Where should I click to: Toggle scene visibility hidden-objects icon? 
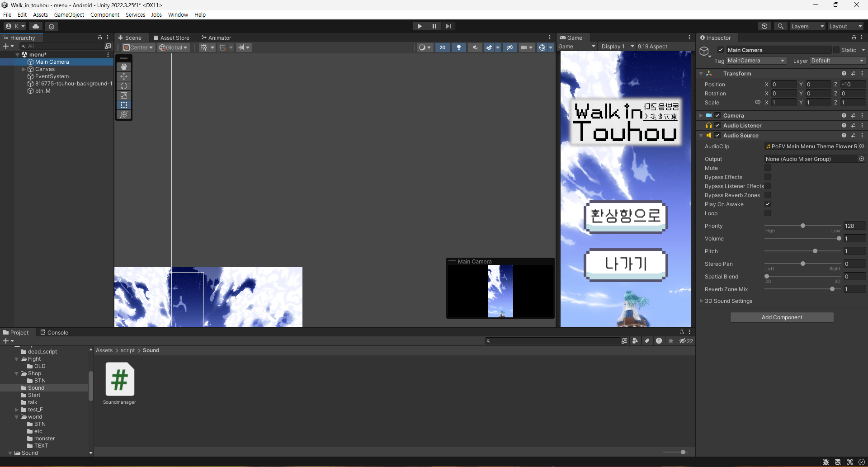pos(510,47)
